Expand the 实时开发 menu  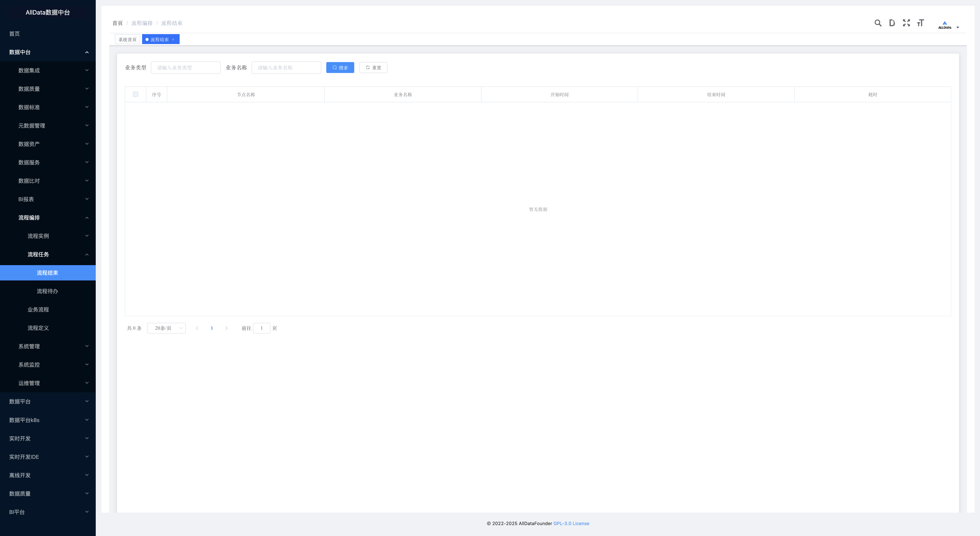pos(48,438)
